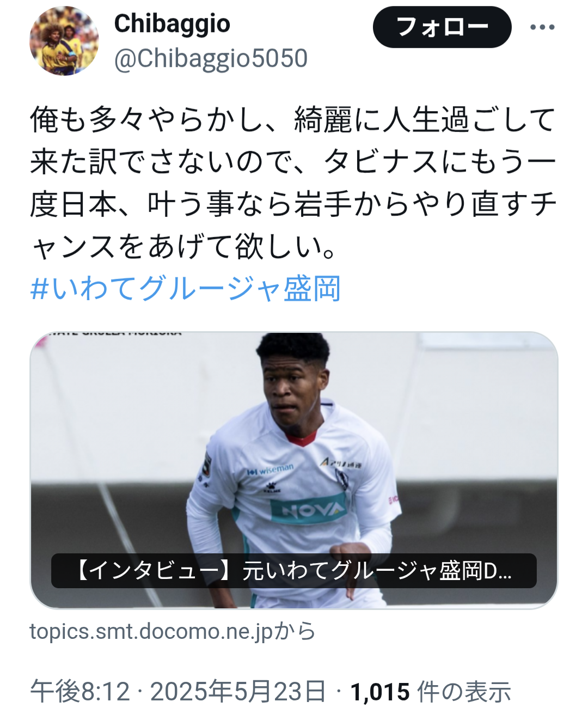
Task: Open Chibaggio's profile avatar
Action: 64,41
